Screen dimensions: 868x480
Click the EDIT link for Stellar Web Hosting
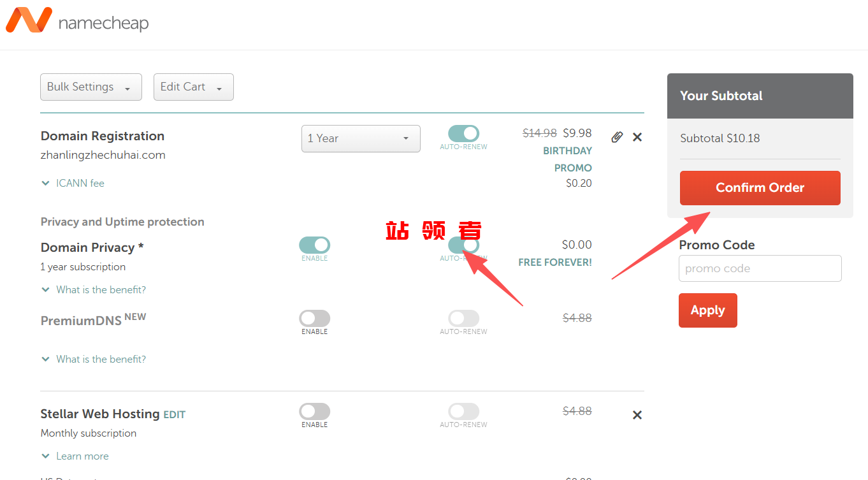(174, 415)
